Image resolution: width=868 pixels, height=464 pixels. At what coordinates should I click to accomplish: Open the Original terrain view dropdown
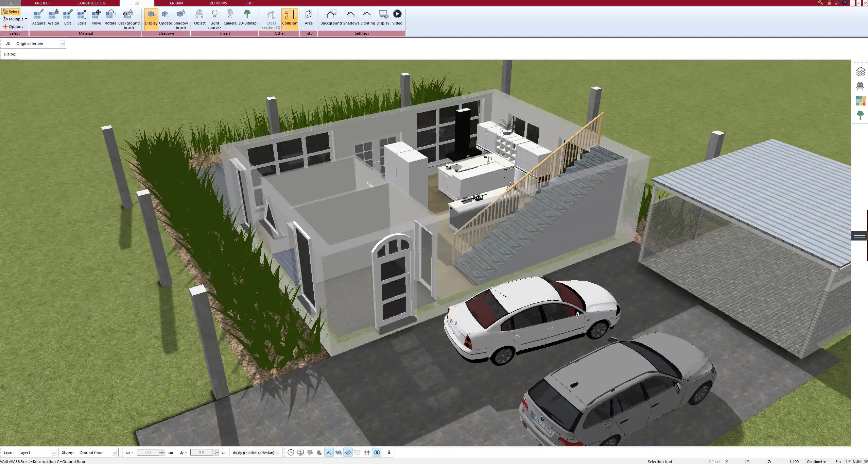click(x=62, y=44)
